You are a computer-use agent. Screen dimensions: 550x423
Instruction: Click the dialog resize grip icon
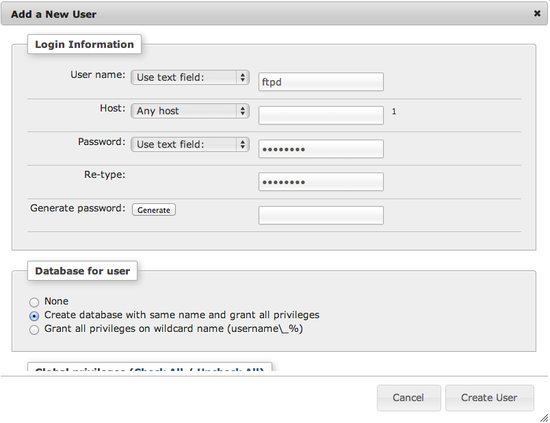pyautogui.click(x=544, y=418)
